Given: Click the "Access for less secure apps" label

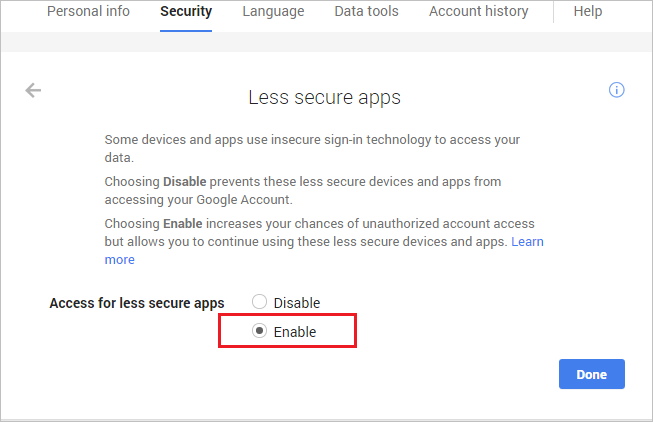Looking at the screenshot, I should (137, 302).
